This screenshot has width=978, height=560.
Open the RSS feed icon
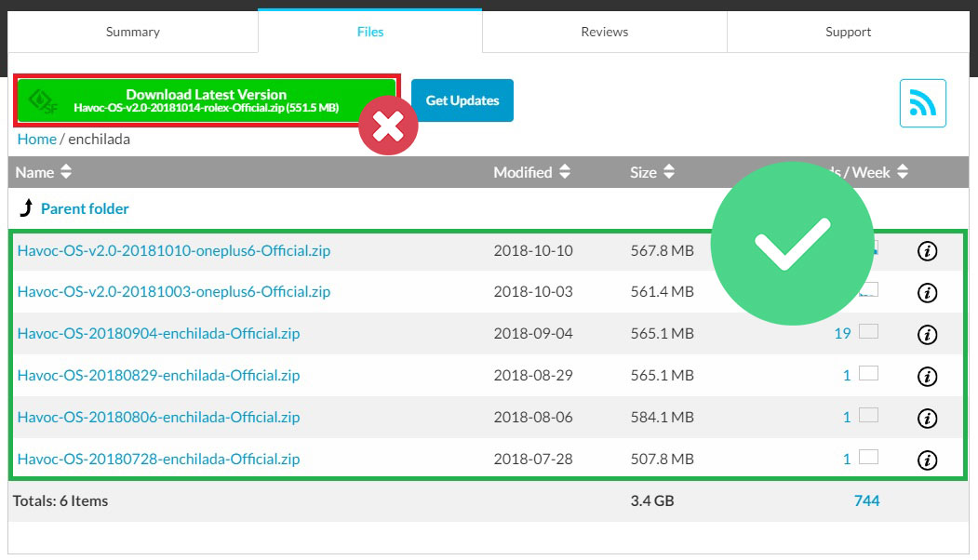point(922,103)
